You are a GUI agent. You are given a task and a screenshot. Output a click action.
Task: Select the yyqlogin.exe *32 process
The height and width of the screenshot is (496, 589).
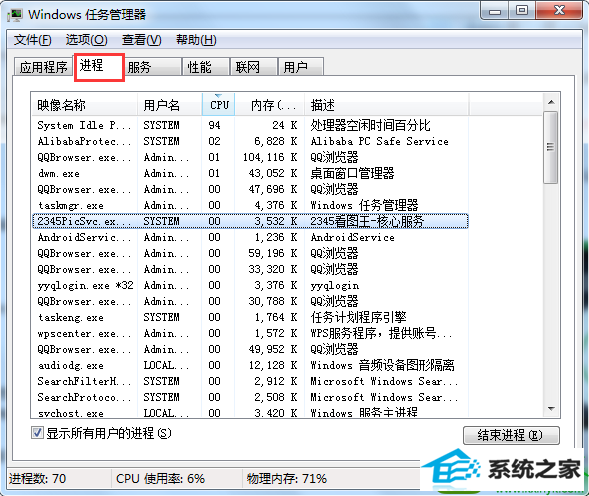tap(250, 285)
